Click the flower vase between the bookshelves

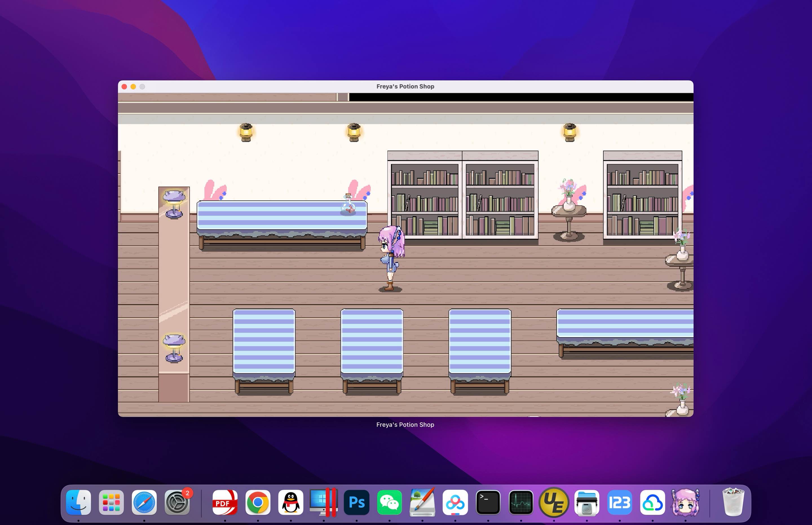click(569, 195)
